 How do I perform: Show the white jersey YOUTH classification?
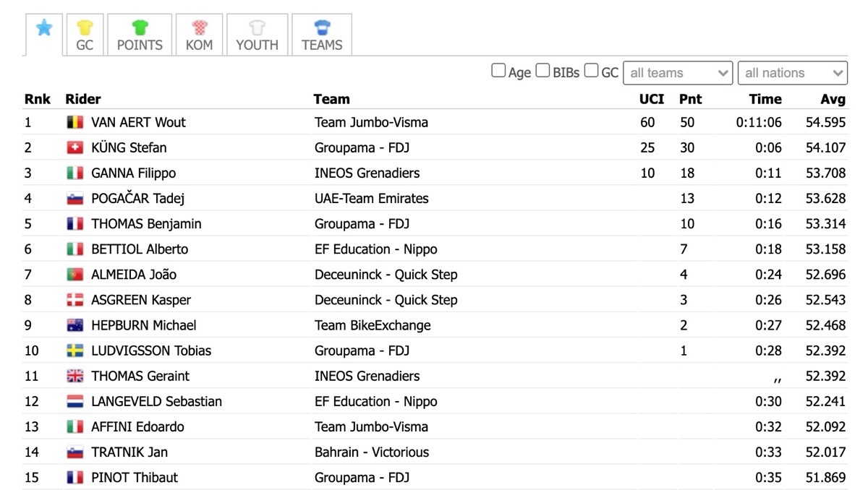coord(257,35)
